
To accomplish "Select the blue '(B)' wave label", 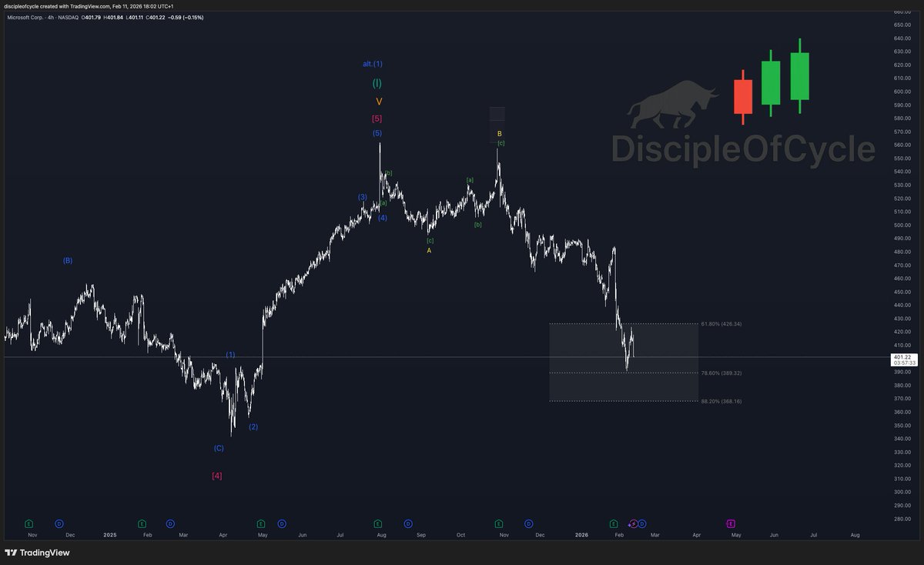I will click(68, 261).
